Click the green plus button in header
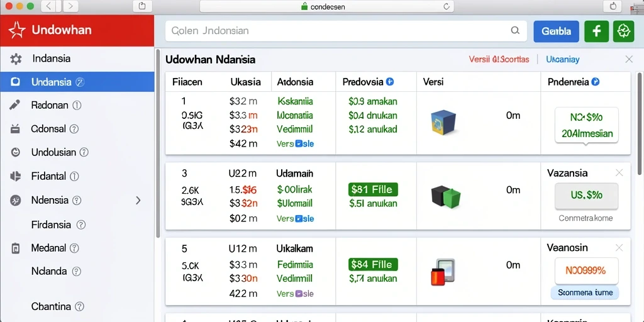The height and width of the screenshot is (322, 644). (x=596, y=31)
